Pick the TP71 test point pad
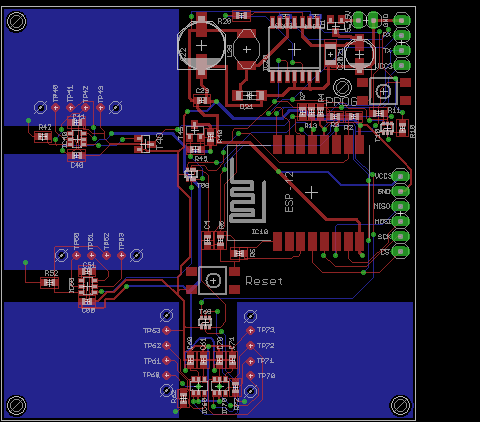The image size is (480, 422). click(x=250, y=361)
